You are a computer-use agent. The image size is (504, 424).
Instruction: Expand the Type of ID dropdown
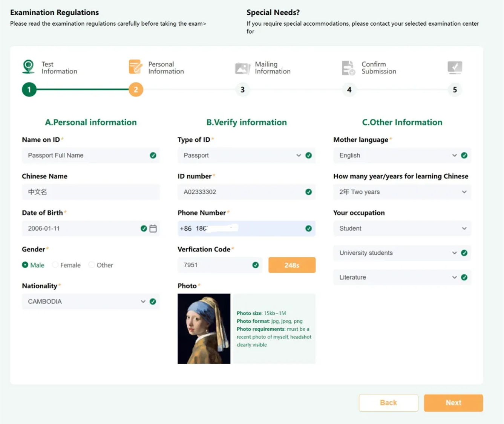coord(241,155)
